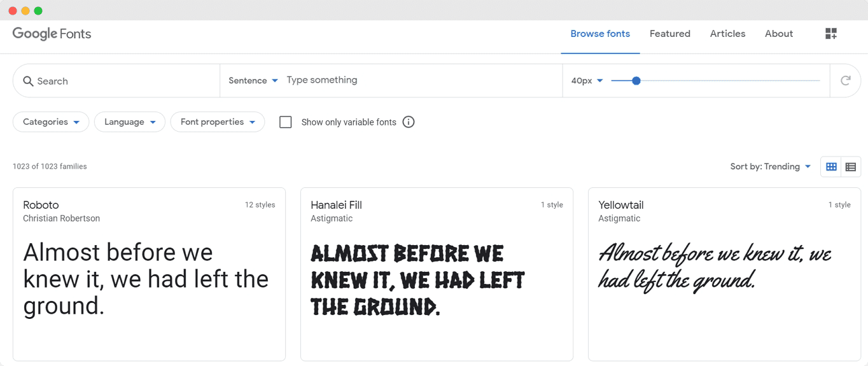Viewport: 868px width, 366px height.
Task: Click 1 style label on Hanalei Fill
Action: click(552, 205)
